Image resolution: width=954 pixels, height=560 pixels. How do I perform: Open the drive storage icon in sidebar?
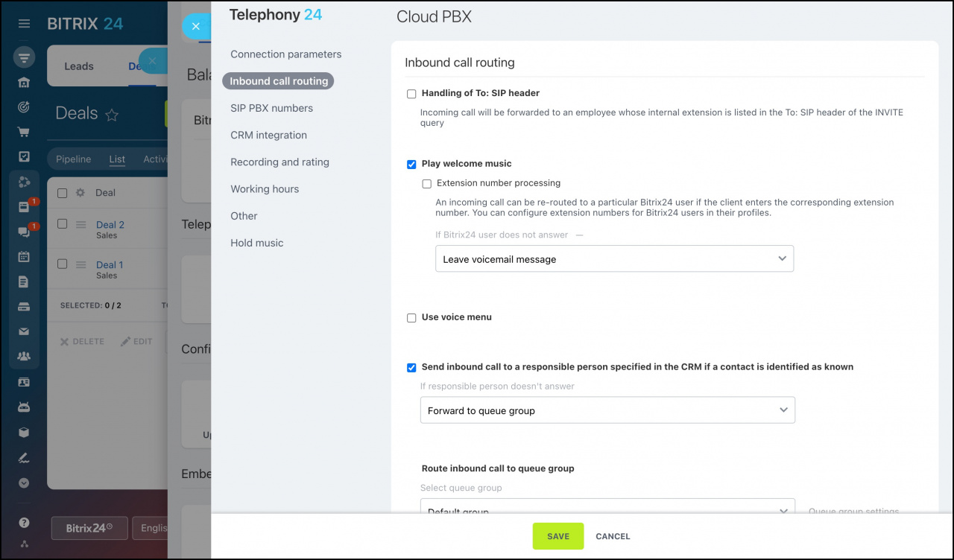24,307
